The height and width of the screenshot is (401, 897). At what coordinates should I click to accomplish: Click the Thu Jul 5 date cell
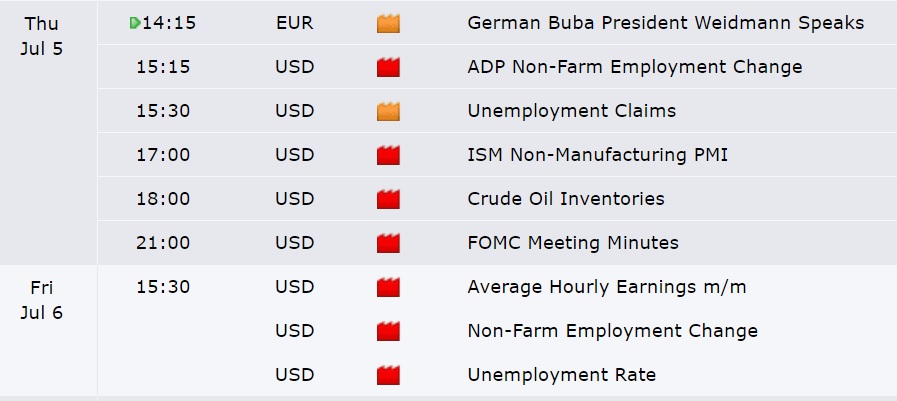click(41, 35)
